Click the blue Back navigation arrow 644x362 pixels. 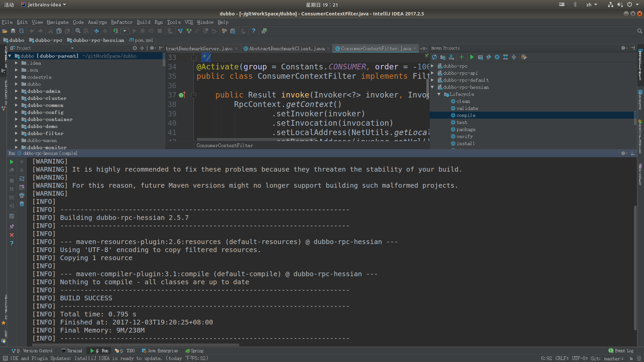97,31
